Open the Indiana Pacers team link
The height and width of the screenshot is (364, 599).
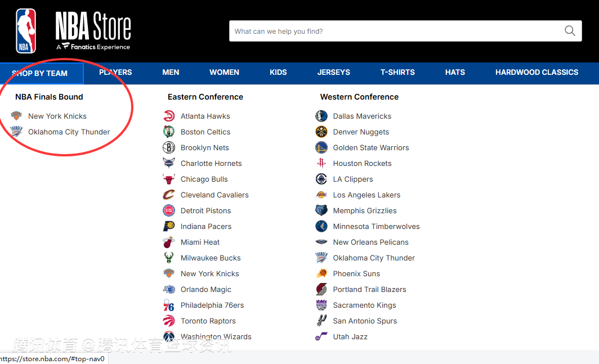tap(206, 227)
